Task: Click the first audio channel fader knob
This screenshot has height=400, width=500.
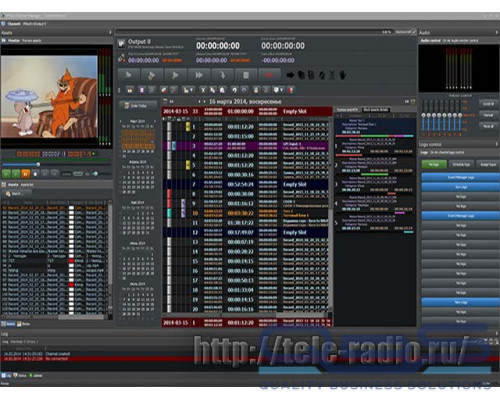Action: (423, 115)
